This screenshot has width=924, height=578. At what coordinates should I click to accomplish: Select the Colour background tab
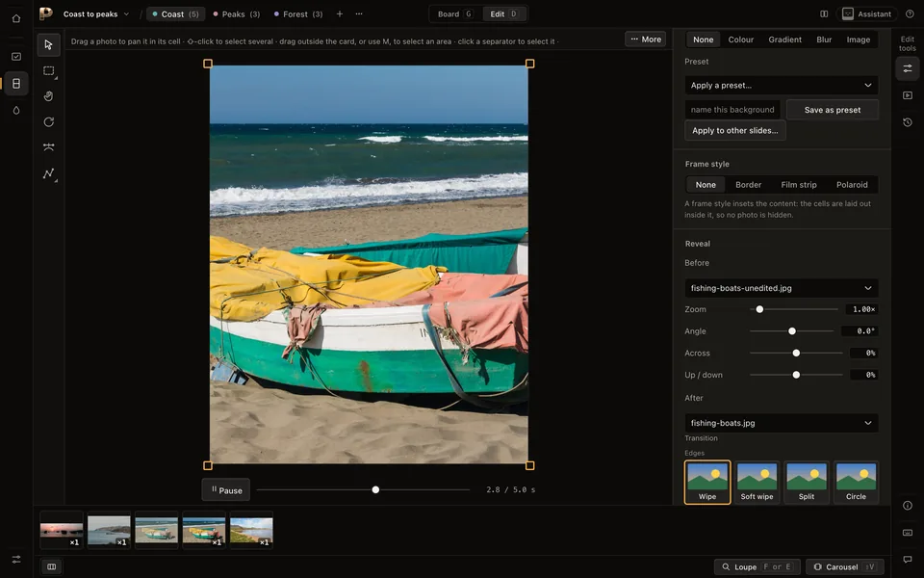click(741, 39)
